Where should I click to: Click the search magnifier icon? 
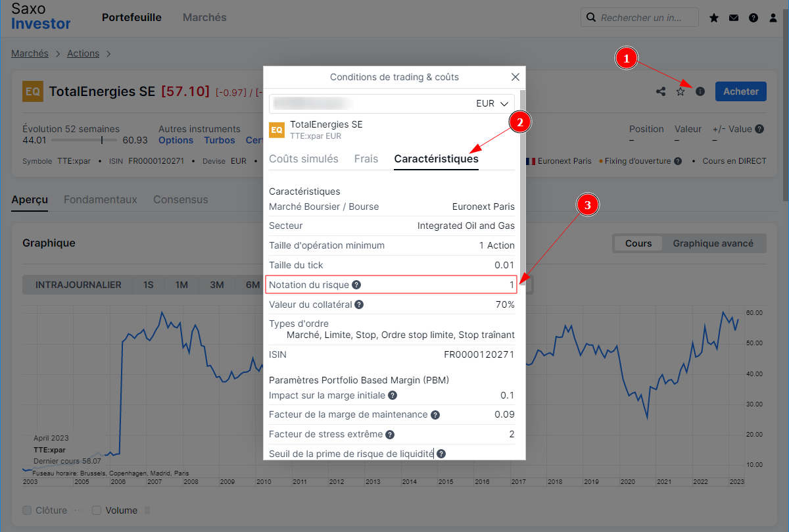tap(590, 18)
